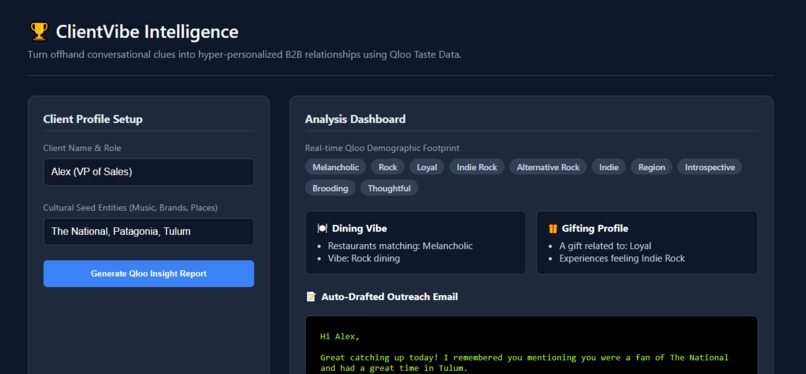Select the Indie tag chip
The height and width of the screenshot is (374, 806).
tap(609, 167)
